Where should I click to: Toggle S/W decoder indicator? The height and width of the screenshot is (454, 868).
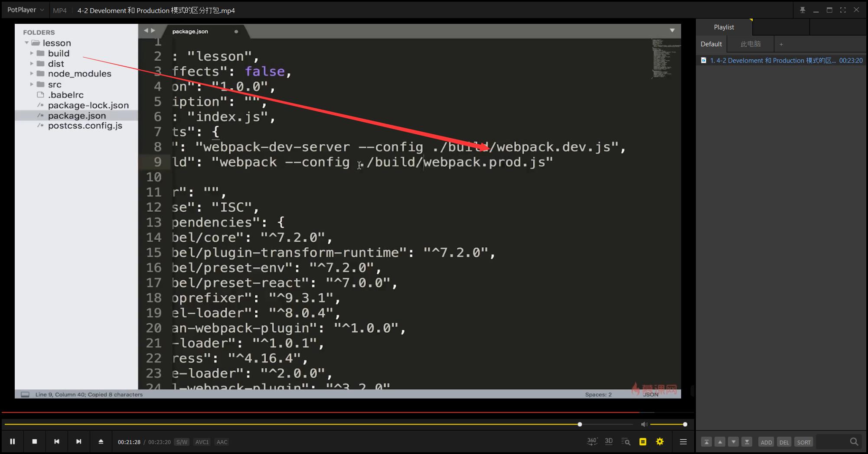[182, 442]
